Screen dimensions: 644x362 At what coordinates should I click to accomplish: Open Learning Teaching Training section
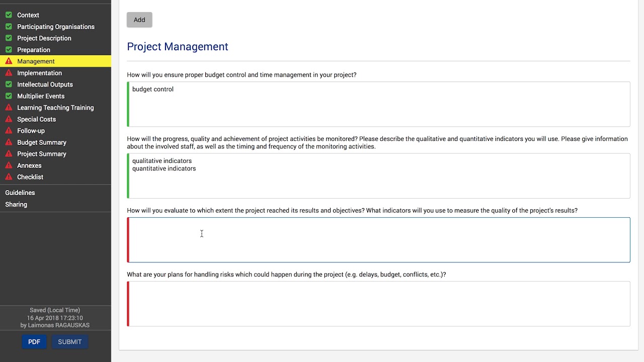[55, 108]
